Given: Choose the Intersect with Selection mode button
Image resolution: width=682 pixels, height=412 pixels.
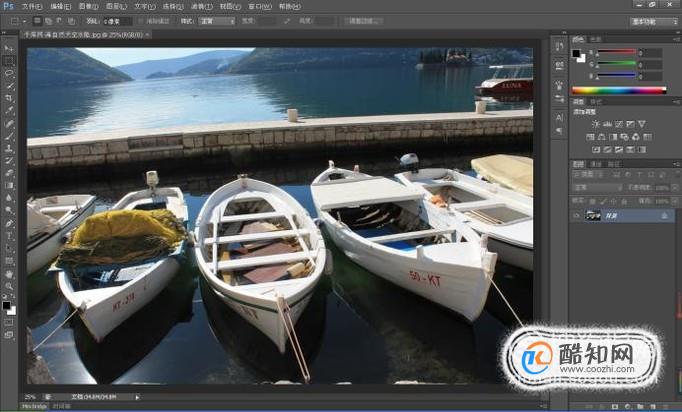Looking at the screenshot, I should click(70, 21).
